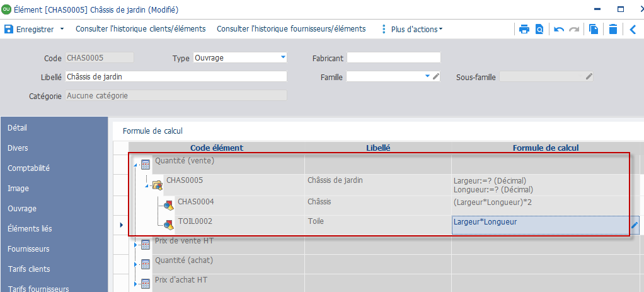The width and height of the screenshot is (644, 292).
Task: Open Enregistrer dropdown arrow
Action: [62, 29]
